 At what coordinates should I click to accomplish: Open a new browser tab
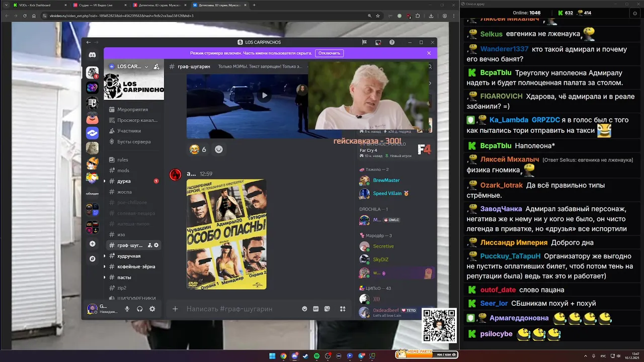254,5
